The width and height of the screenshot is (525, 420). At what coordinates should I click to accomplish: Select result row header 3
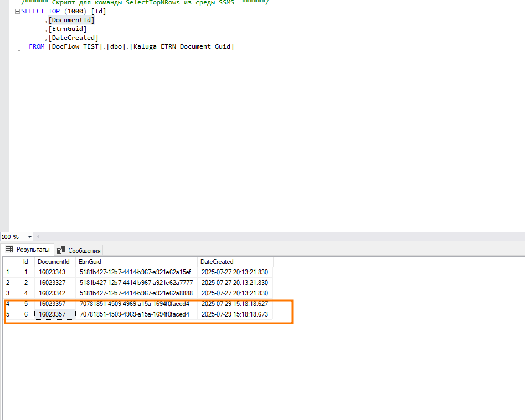click(12, 293)
